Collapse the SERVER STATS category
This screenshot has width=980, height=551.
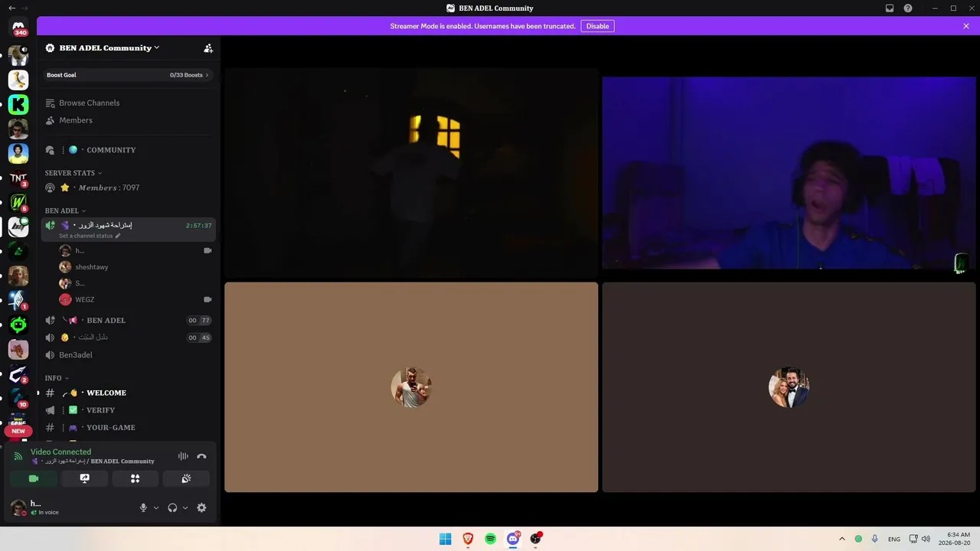click(73, 173)
